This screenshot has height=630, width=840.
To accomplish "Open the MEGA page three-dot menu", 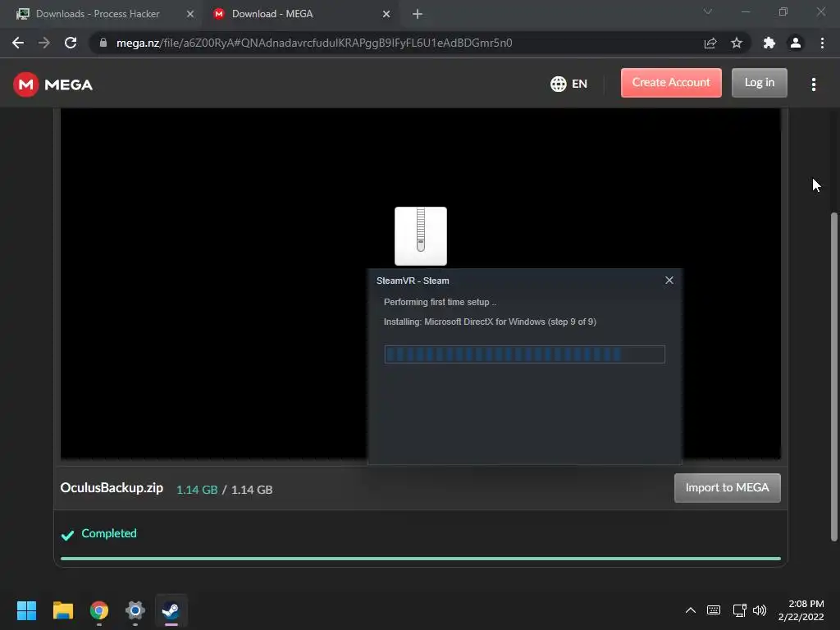I will pos(813,84).
